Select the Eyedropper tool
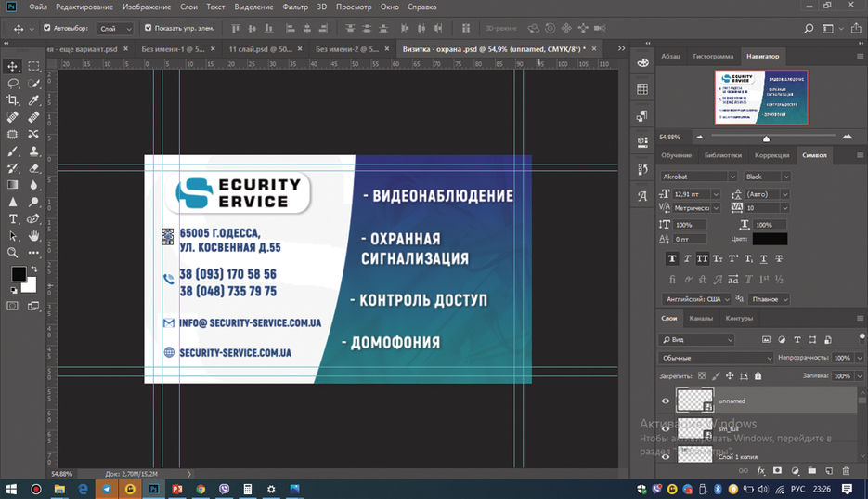 [33, 100]
